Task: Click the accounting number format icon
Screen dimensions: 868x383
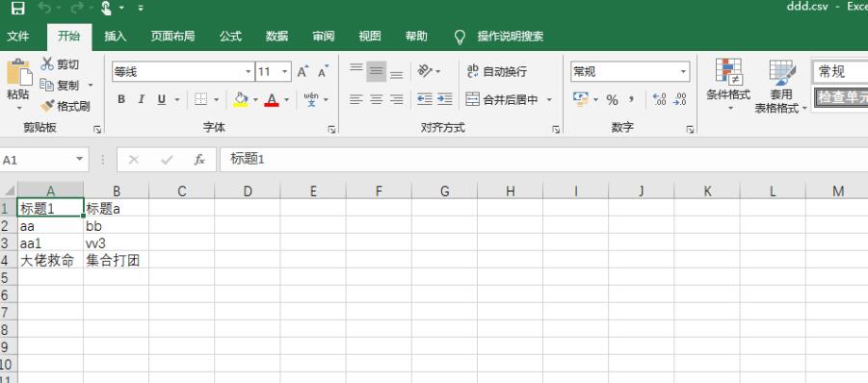Action: pos(581,99)
